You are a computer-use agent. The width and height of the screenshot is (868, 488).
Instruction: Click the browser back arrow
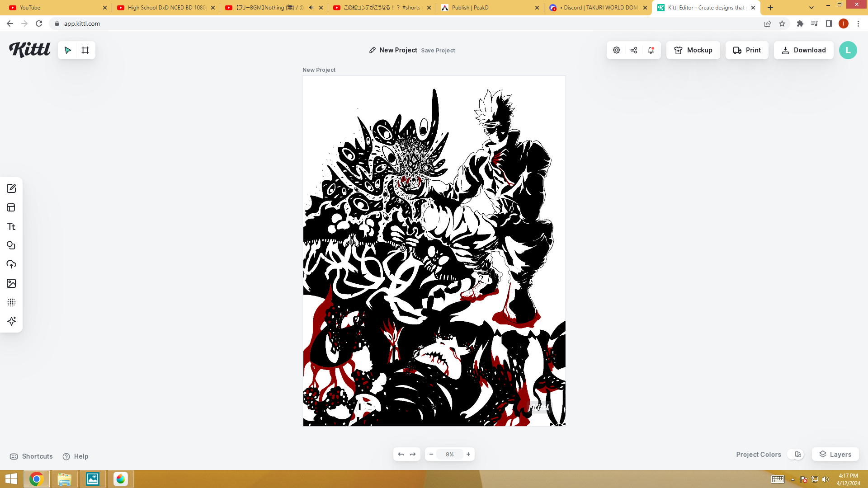click(10, 23)
